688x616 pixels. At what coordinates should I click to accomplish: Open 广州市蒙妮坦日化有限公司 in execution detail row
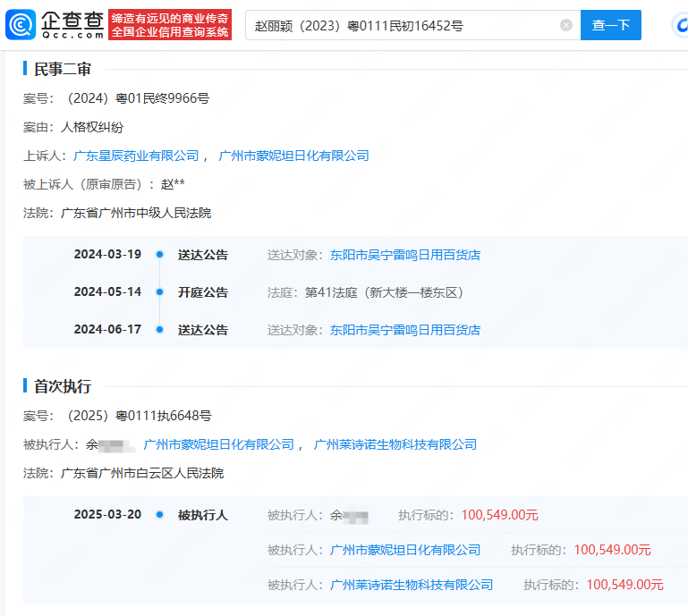coord(405,550)
